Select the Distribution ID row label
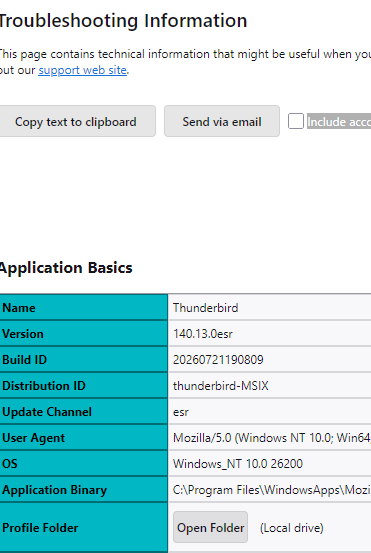Screen dimensions: 371x553 click(44, 385)
